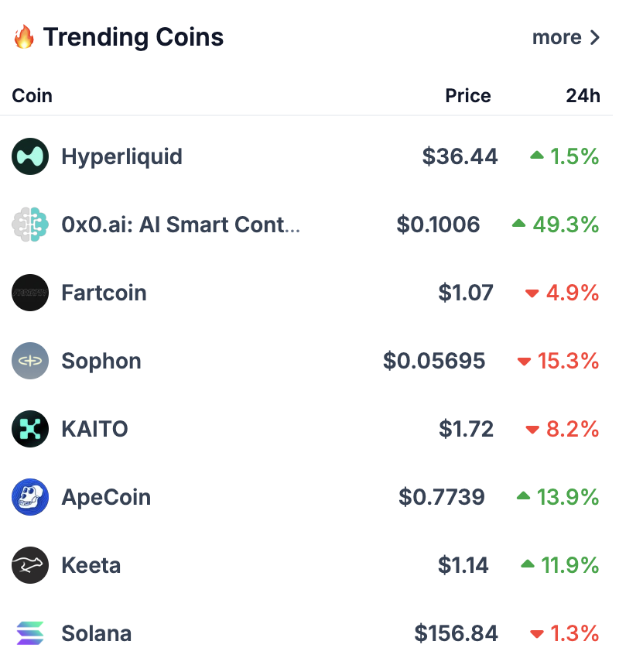This screenshot has width=619, height=672.
Task: Click the Hyperliquid coin logo
Action: (30, 156)
